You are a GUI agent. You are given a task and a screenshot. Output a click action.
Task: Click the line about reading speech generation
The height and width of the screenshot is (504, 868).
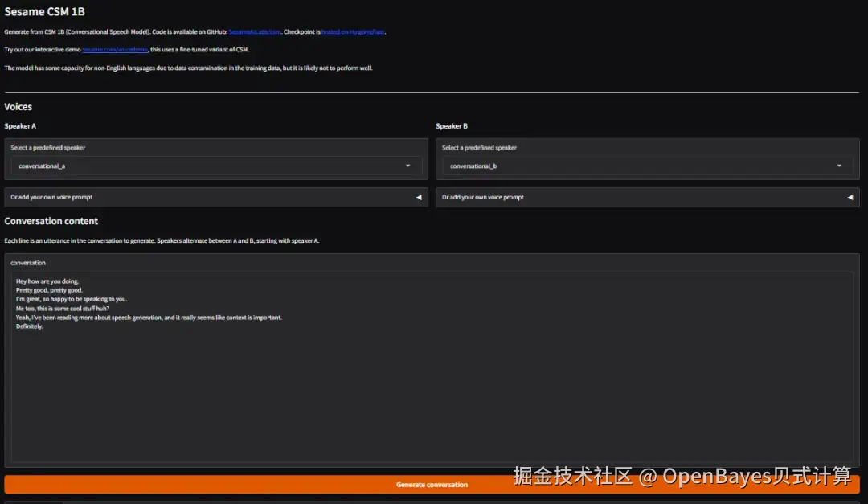149,318
